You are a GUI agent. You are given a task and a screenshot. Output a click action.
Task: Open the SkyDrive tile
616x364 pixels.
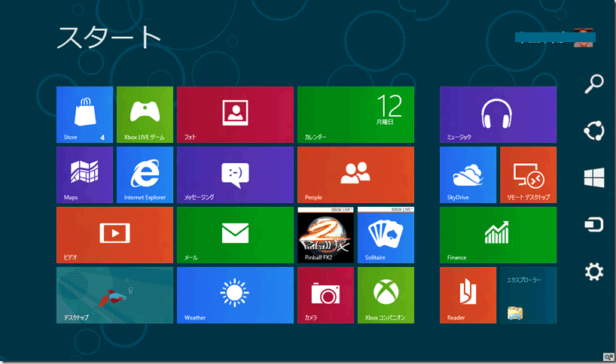click(x=468, y=175)
